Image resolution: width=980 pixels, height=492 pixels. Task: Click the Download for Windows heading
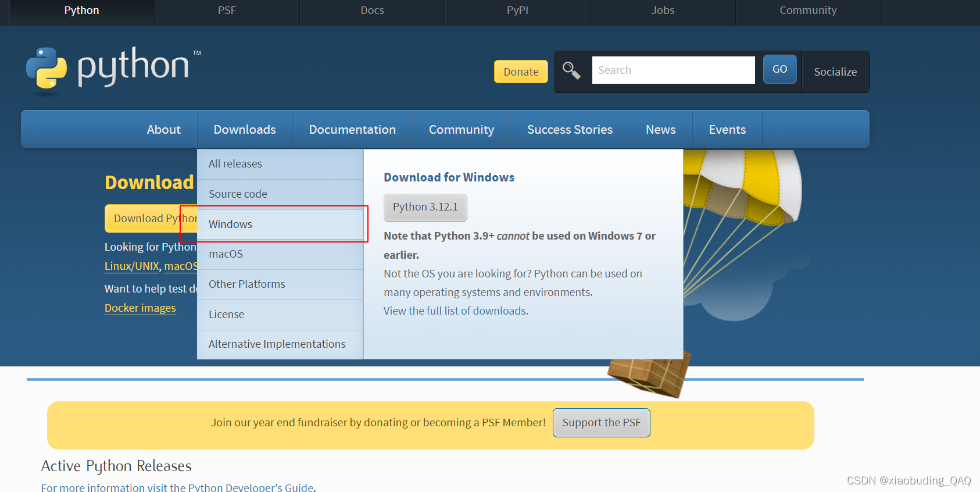(x=449, y=177)
